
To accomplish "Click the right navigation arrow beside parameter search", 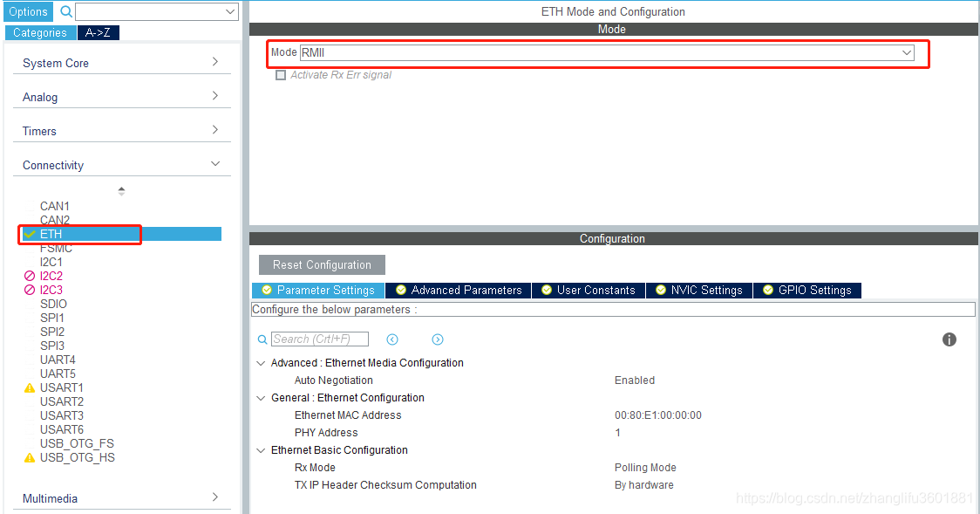I will point(437,339).
